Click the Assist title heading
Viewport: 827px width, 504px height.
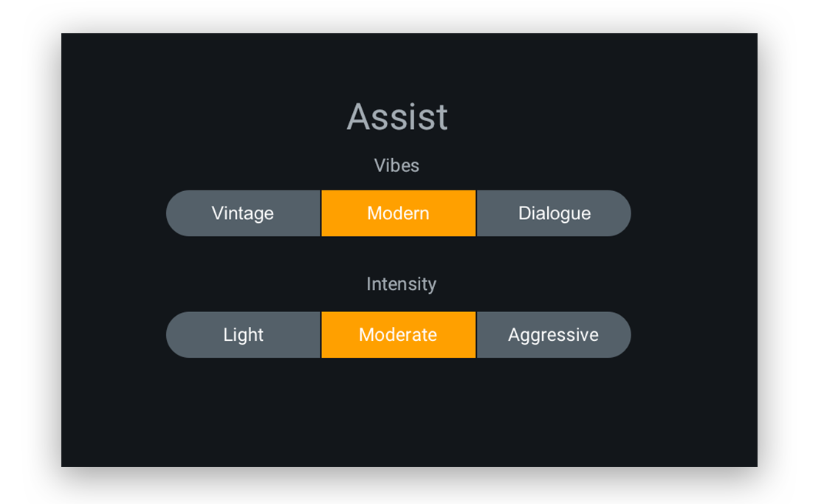pos(397,117)
